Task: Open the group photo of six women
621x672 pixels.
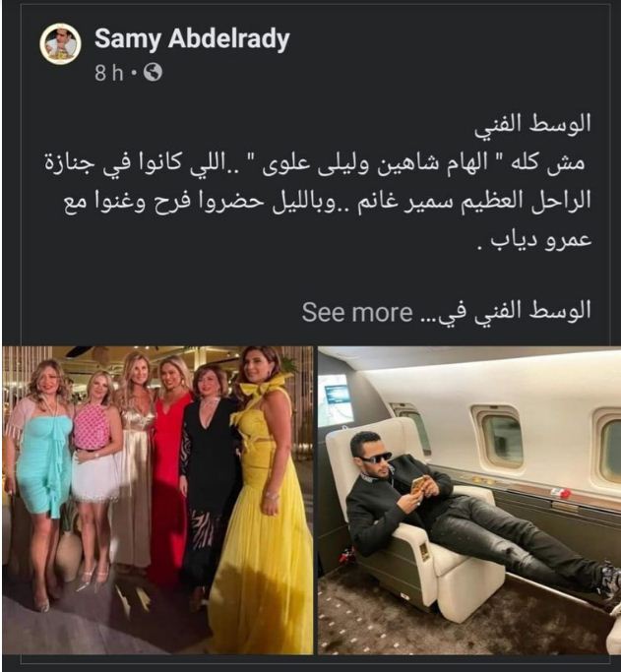Action: [x=157, y=500]
